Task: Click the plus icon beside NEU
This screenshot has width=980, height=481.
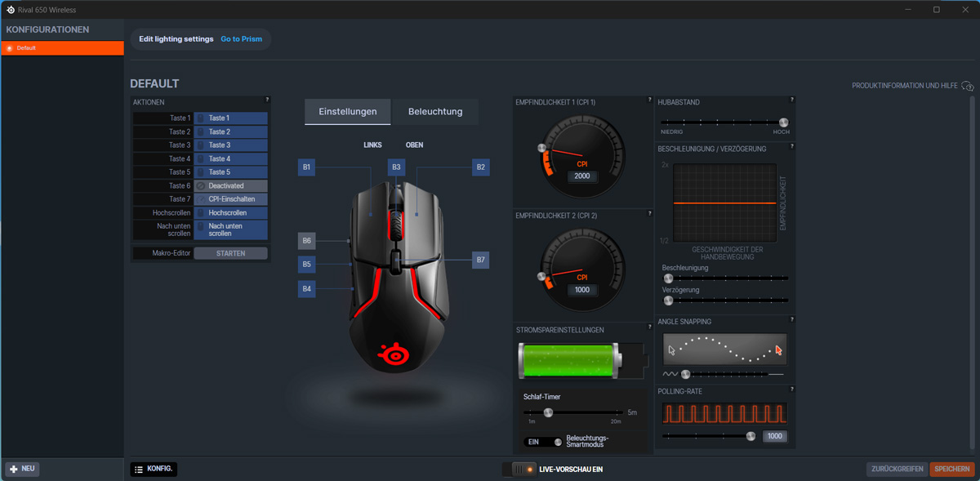Action: click(14, 469)
